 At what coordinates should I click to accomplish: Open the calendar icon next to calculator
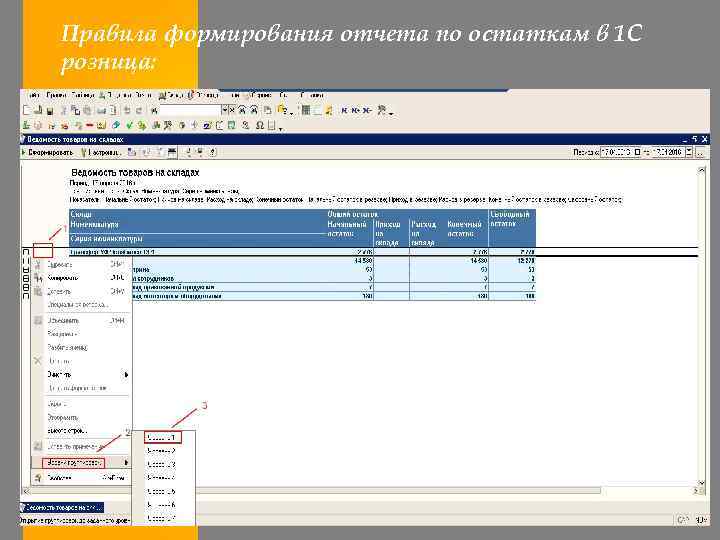point(317,110)
